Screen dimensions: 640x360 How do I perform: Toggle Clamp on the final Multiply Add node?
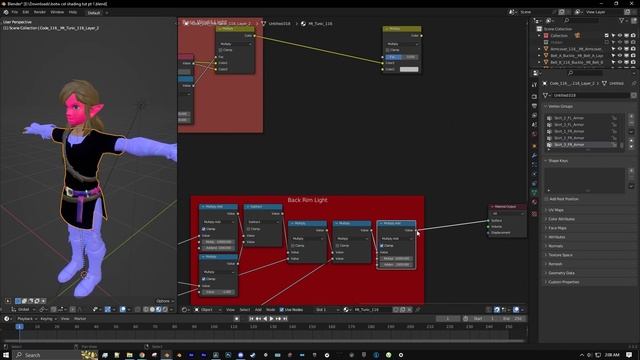click(382, 246)
